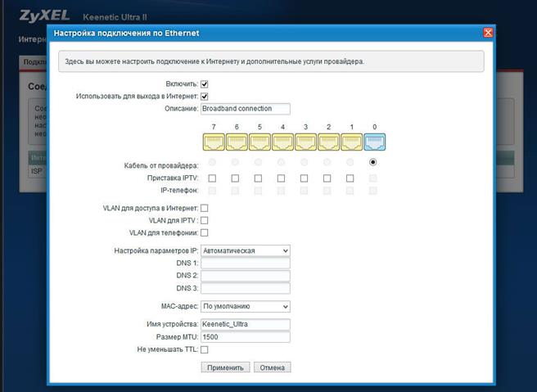Expand the MAC-адрес dropdown

246,306
